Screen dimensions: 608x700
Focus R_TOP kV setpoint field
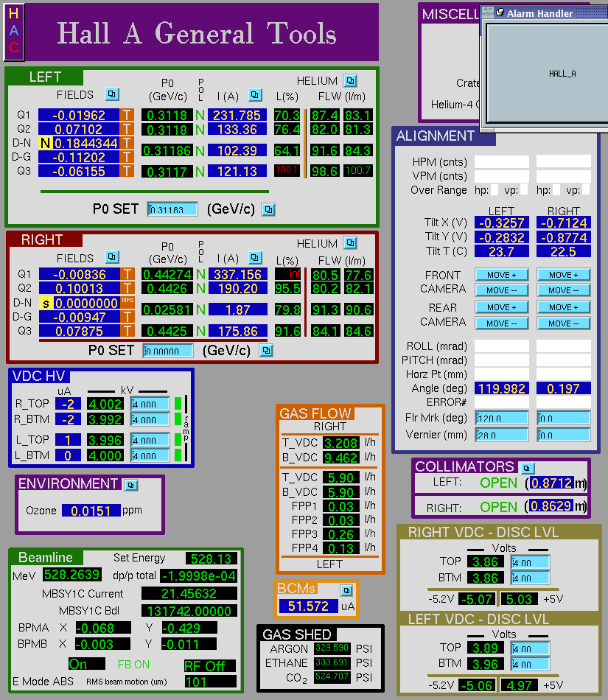click(x=150, y=404)
